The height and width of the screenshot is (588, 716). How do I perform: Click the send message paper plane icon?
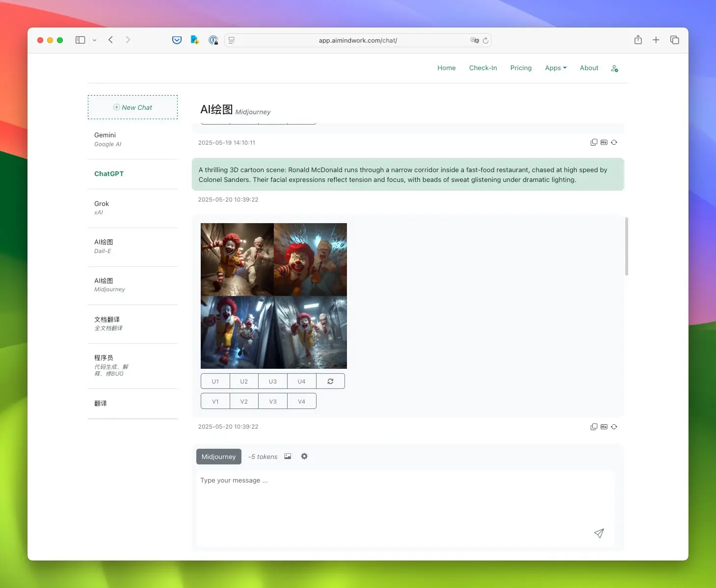pos(599,533)
